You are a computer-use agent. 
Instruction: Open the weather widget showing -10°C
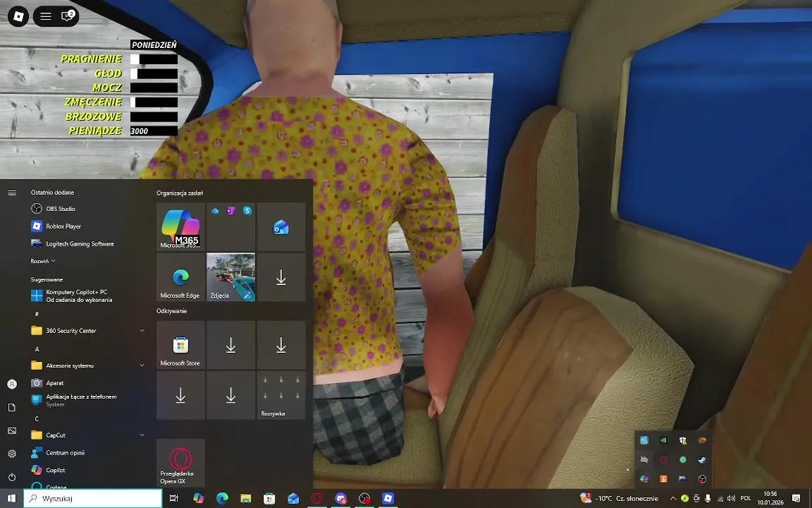pyautogui.click(x=620, y=498)
